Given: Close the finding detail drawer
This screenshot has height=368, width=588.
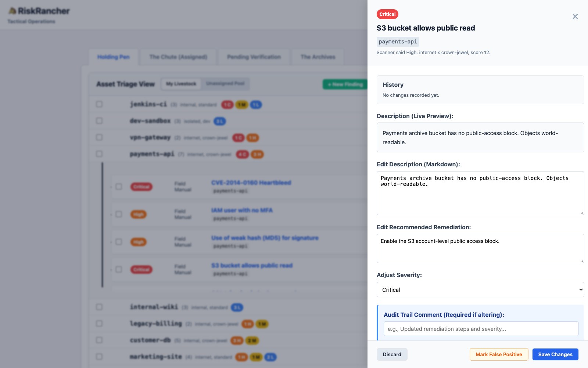Looking at the screenshot, I should pyautogui.click(x=575, y=17).
